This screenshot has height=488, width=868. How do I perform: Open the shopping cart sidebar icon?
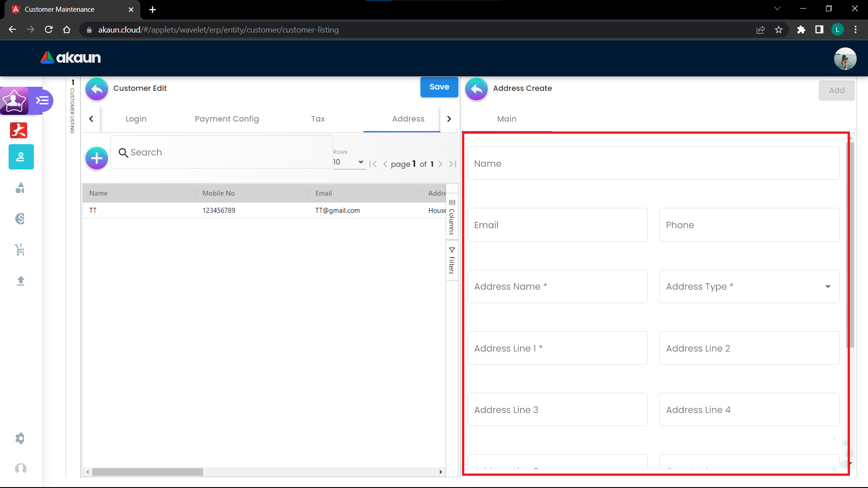pyautogui.click(x=20, y=249)
